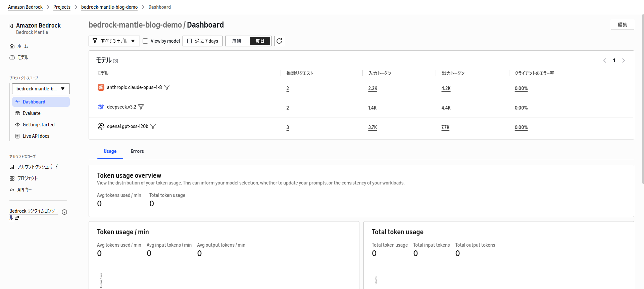Click the account dashboard bar chart icon
Screen dimensions: 644x289
(x=12, y=167)
